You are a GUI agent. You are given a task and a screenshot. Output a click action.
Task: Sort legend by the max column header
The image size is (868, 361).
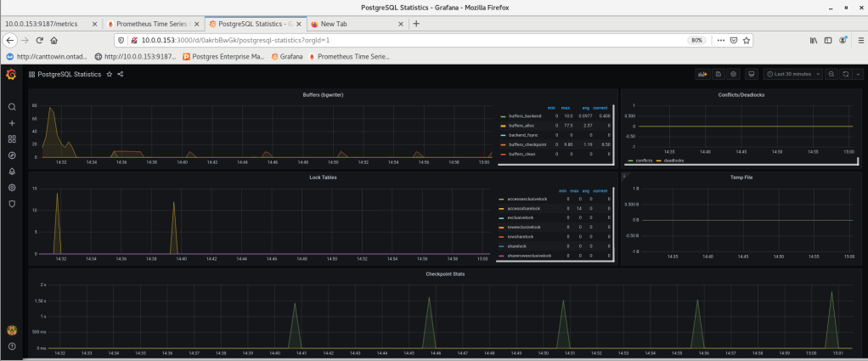pos(566,107)
